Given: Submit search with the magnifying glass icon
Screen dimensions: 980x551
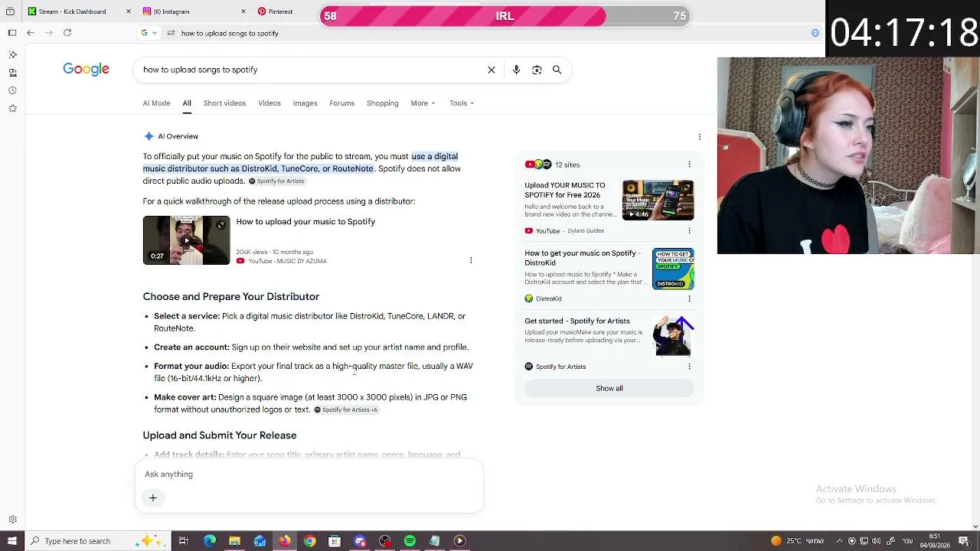Looking at the screenshot, I should [x=557, y=70].
